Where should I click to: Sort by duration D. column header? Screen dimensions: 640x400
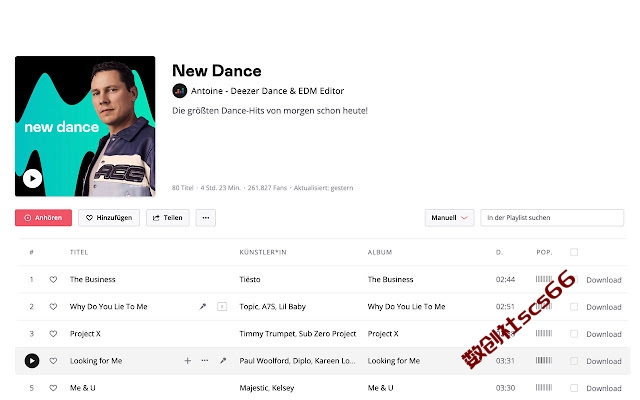(499, 252)
